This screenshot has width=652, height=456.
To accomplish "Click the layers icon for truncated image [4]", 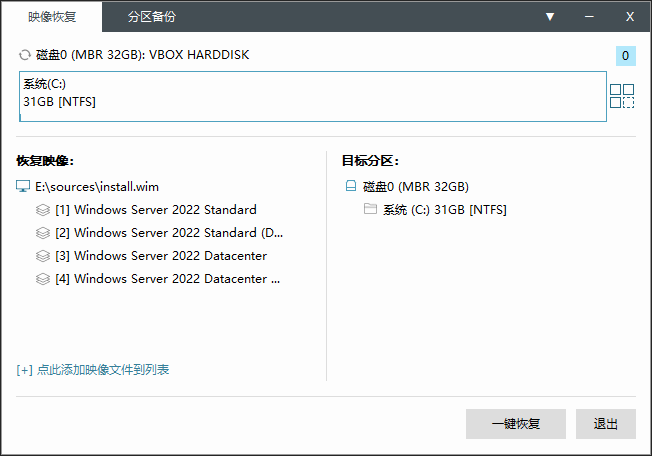I will point(43,279).
